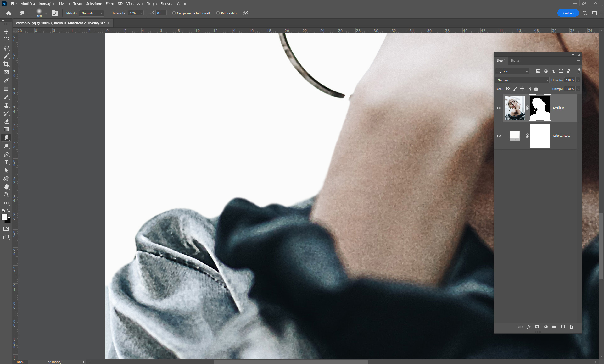
Task: Hide the Livello 0 layer visibility
Action: pyautogui.click(x=499, y=108)
